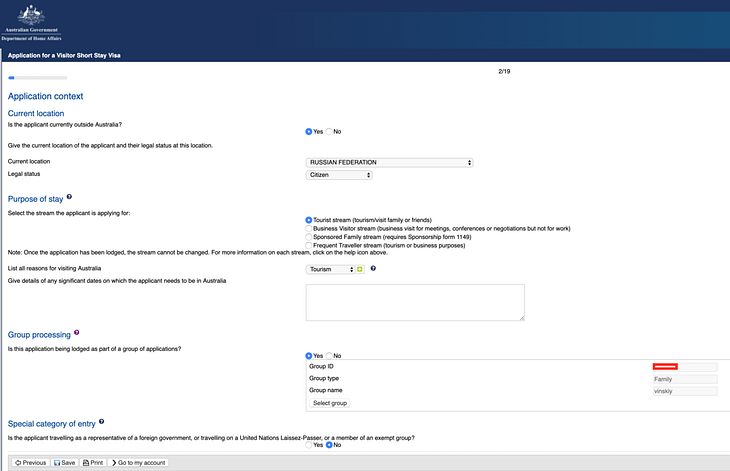Select the Business Visitor stream option

click(x=308, y=228)
